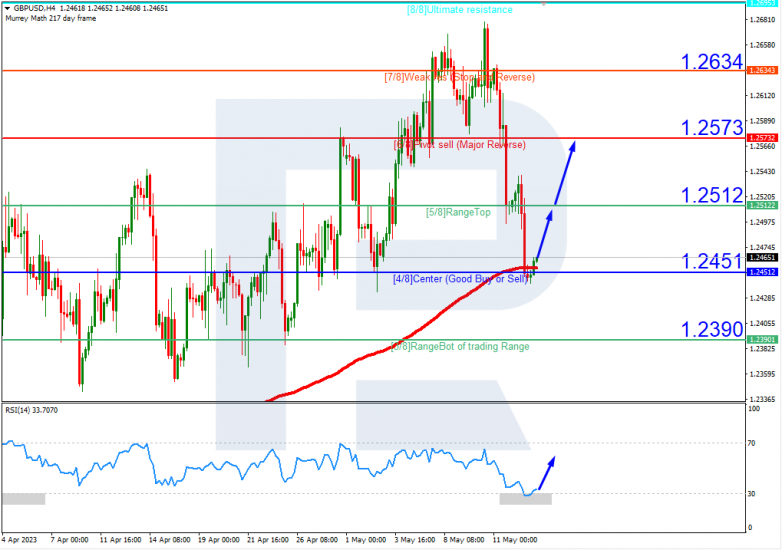Click the '8 May 08:00' time axis label
The image size is (782, 550).
tap(464, 540)
